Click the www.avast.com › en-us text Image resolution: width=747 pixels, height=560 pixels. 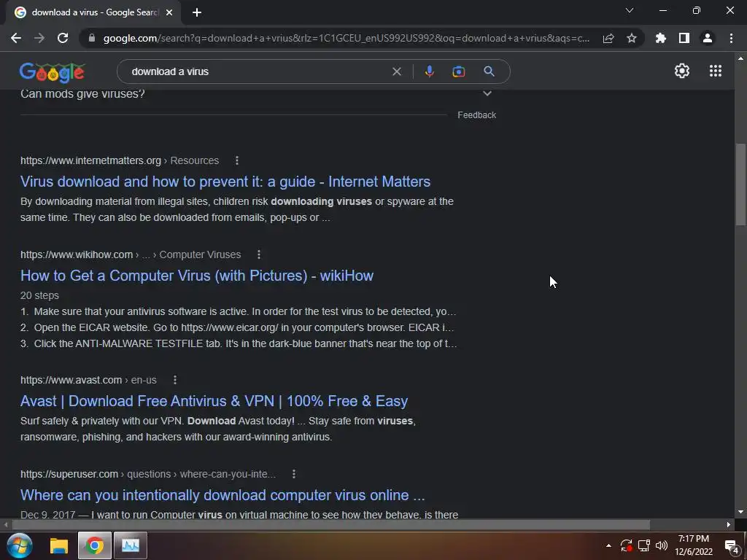[88, 380]
